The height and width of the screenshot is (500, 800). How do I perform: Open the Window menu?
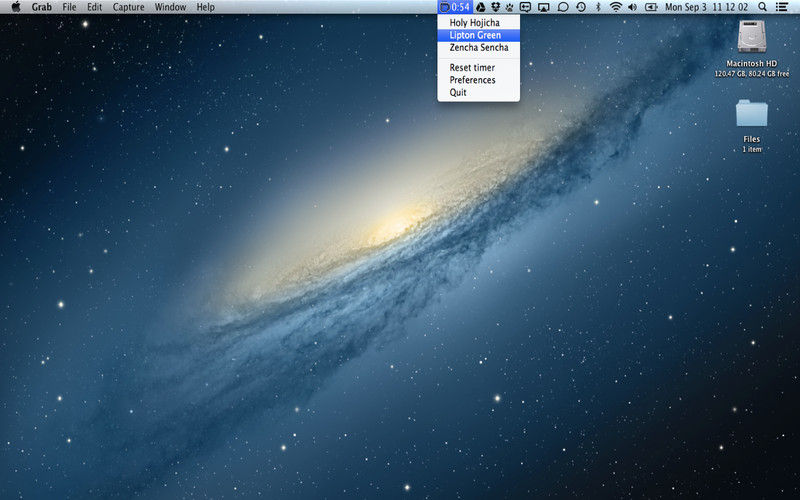coord(170,7)
